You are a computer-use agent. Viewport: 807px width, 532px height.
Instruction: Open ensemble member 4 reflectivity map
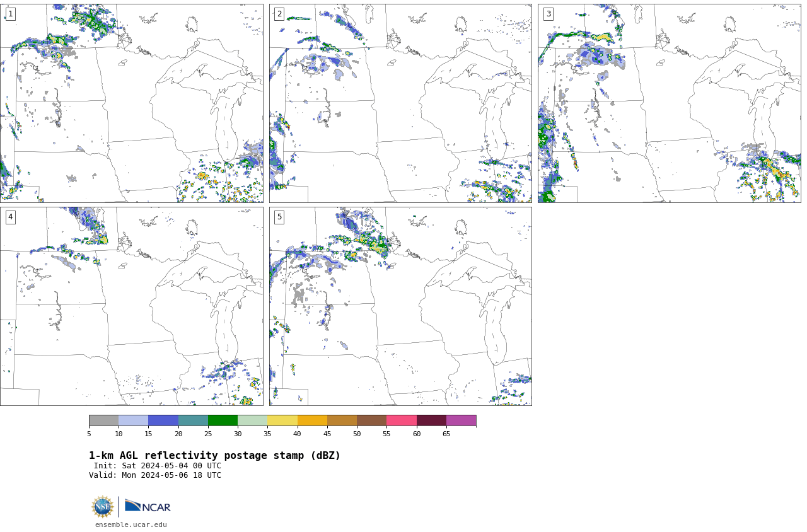coord(132,306)
